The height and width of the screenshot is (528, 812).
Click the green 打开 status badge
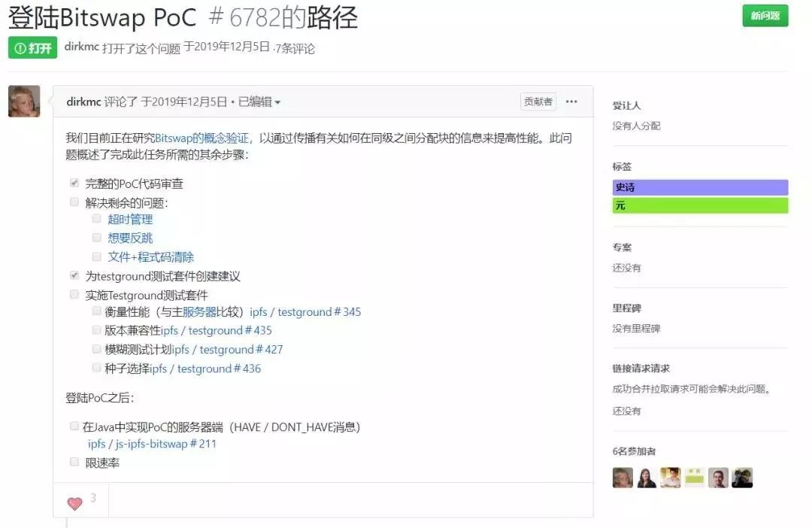pyautogui.click(x=32, y=48)
